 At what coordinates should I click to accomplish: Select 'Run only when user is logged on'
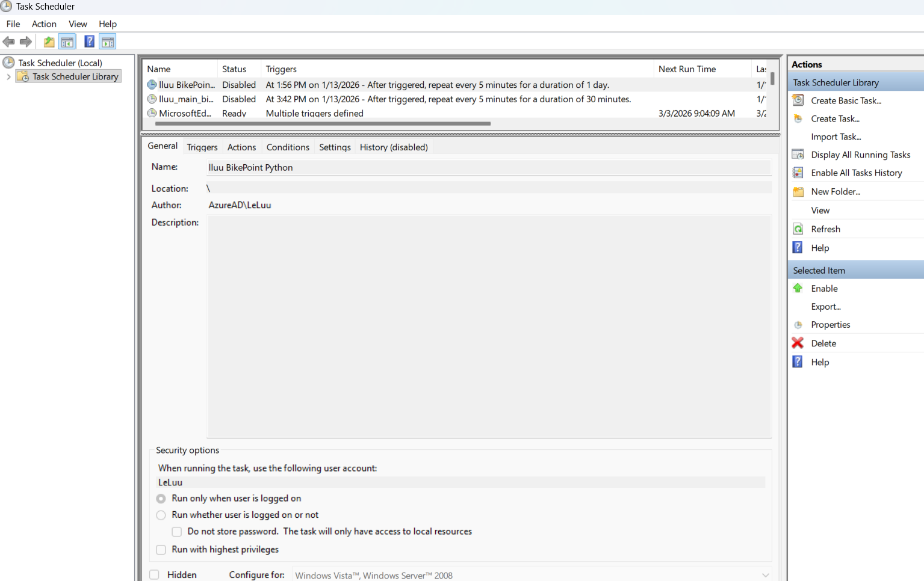click(x=161, y=499)
